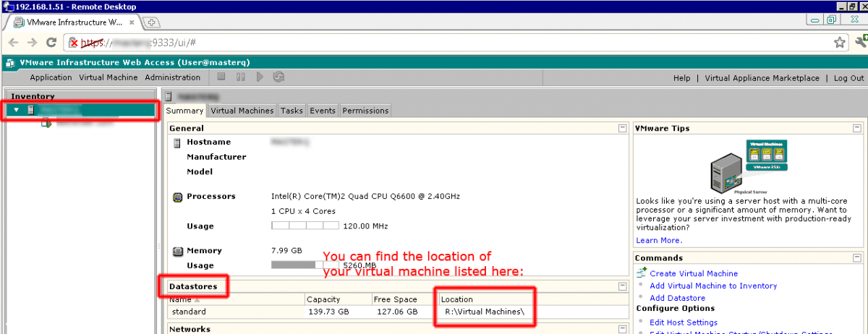Open the Virtual Machine menu

(109, 77)
